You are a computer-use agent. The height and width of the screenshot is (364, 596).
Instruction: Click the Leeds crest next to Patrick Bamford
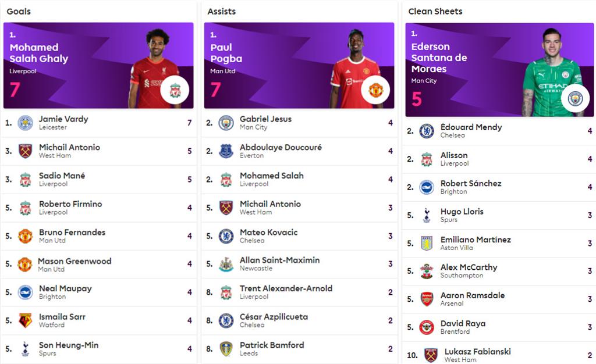pos(226,349)
